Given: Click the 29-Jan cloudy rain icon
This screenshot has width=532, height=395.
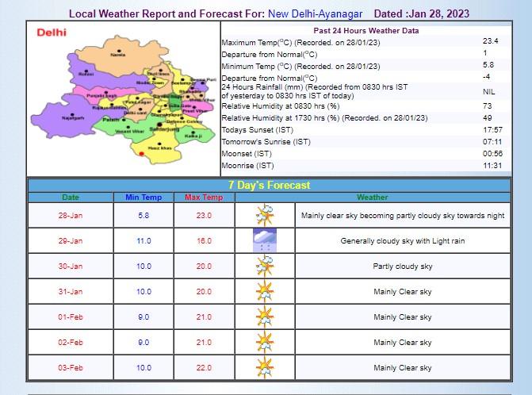Looking at the screenshot, I should [263, 241].
